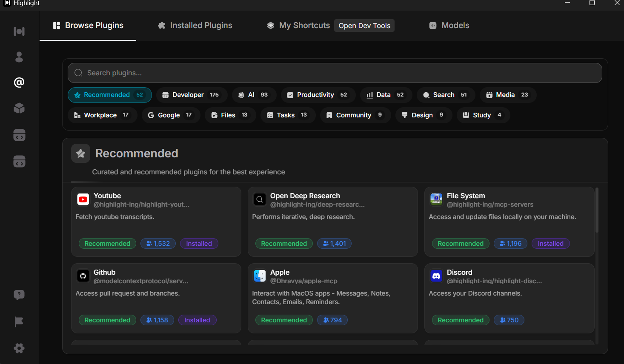The image size is (624, 364).
Task: Click the Open Dev Tools button
Action: [364, 26]
